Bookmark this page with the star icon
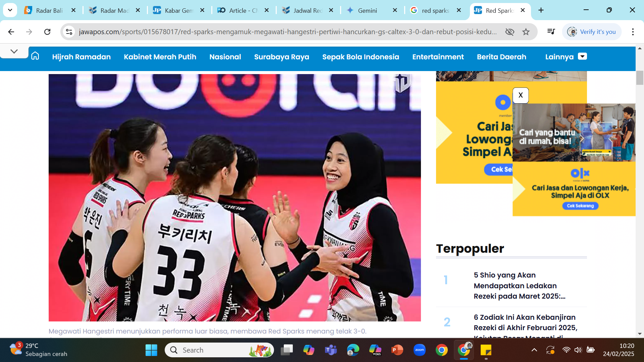 (x=526, y=32)
